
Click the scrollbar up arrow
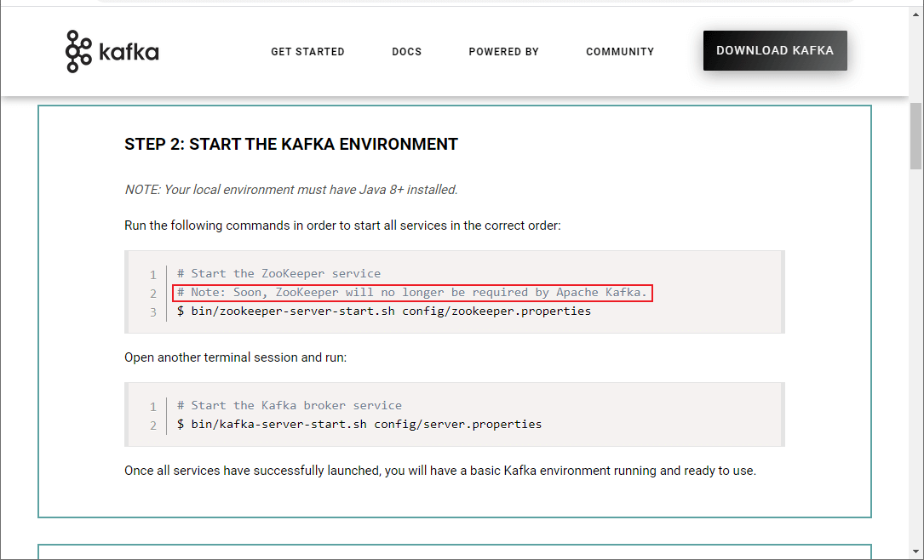[x=915, y=13]
